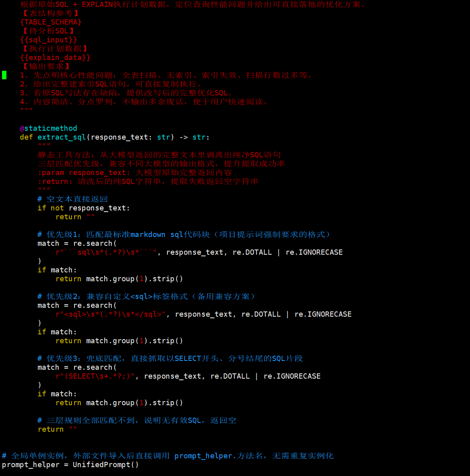Click the :param response_text: docstring line

(x=135, y=173)
